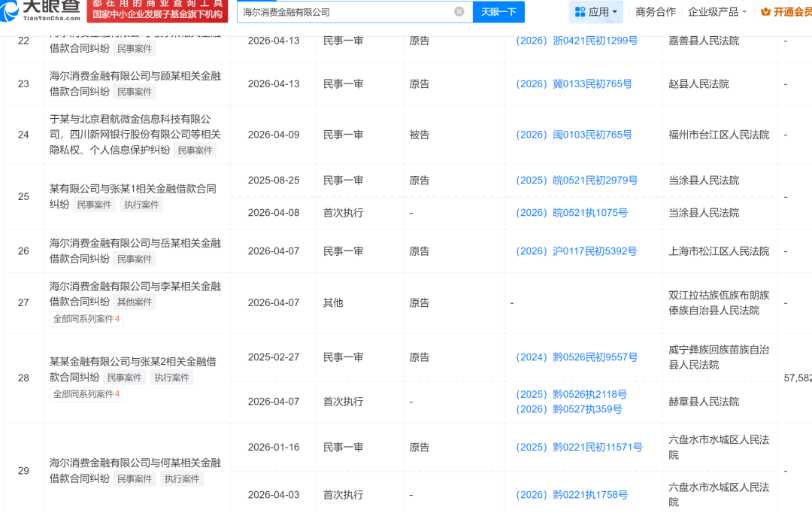Click the 某有限公司与张某1 case title

click(132, 196)
